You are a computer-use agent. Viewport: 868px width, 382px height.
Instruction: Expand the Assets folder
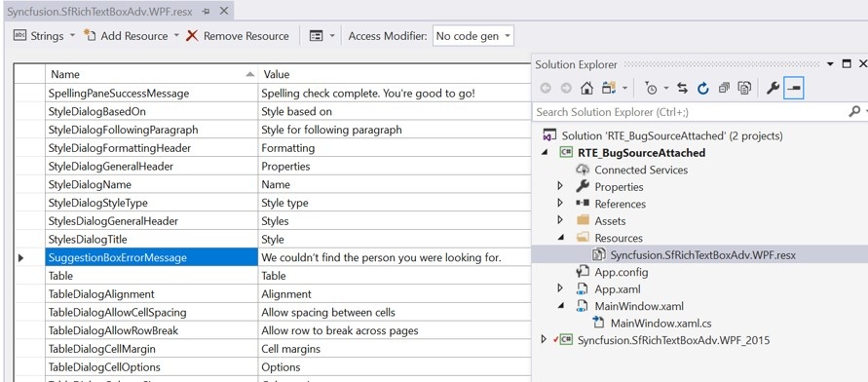[560, 221]
